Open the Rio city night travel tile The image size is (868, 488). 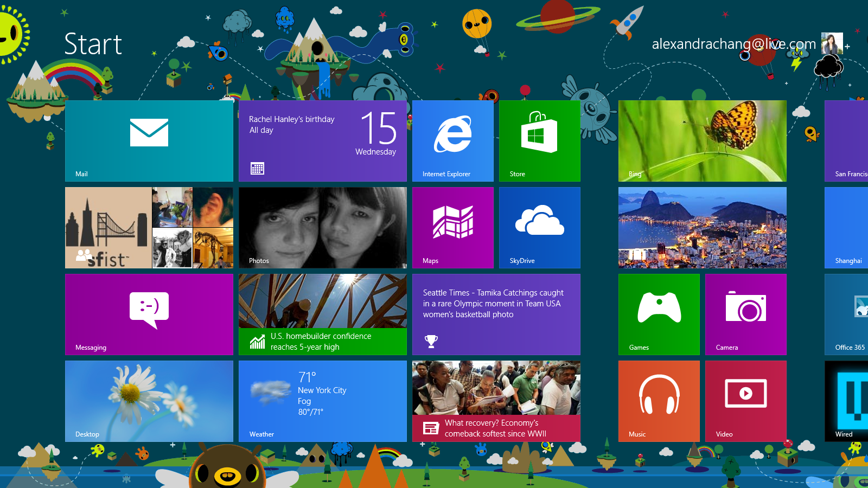703,228
